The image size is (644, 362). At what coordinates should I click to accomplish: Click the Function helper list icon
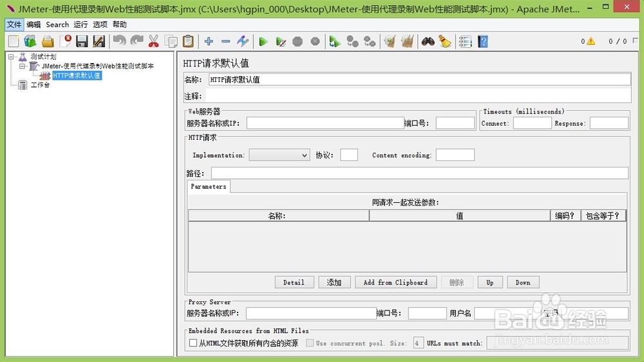pos(466,41)
